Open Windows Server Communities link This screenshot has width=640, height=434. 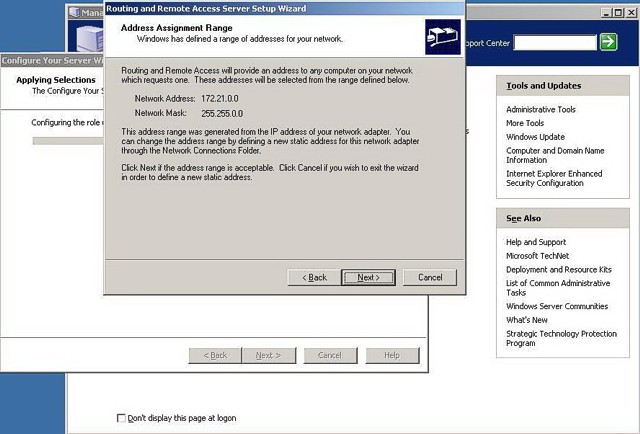click(x=557, y=306)
